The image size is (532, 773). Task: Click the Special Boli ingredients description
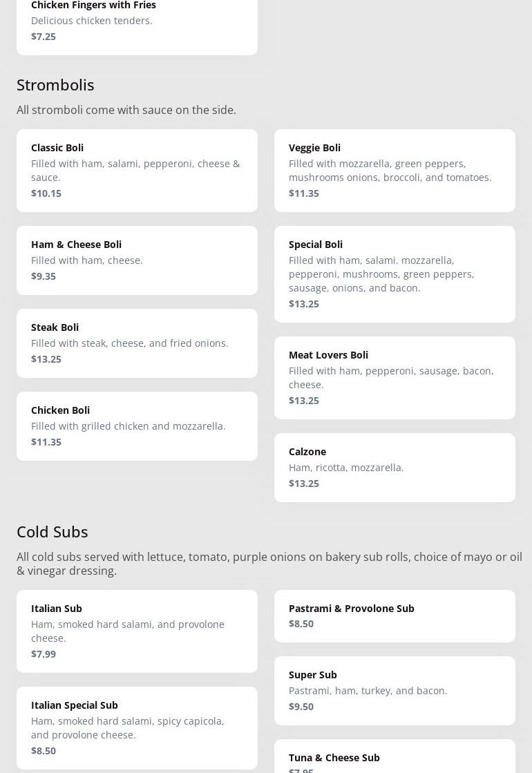(x=381, y=274)
